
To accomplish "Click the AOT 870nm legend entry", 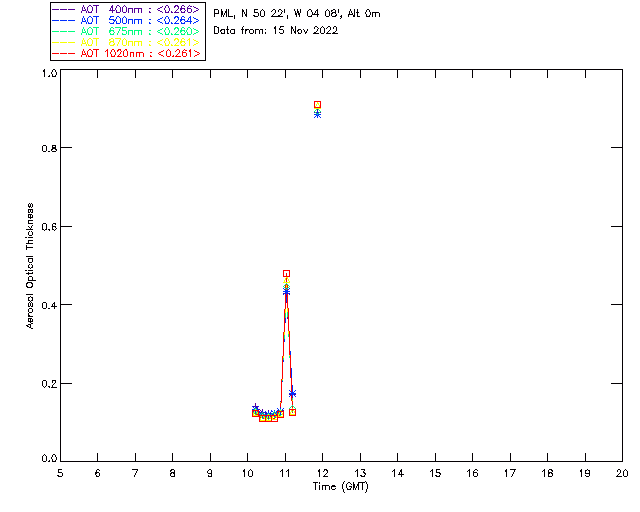I will 126,42.
